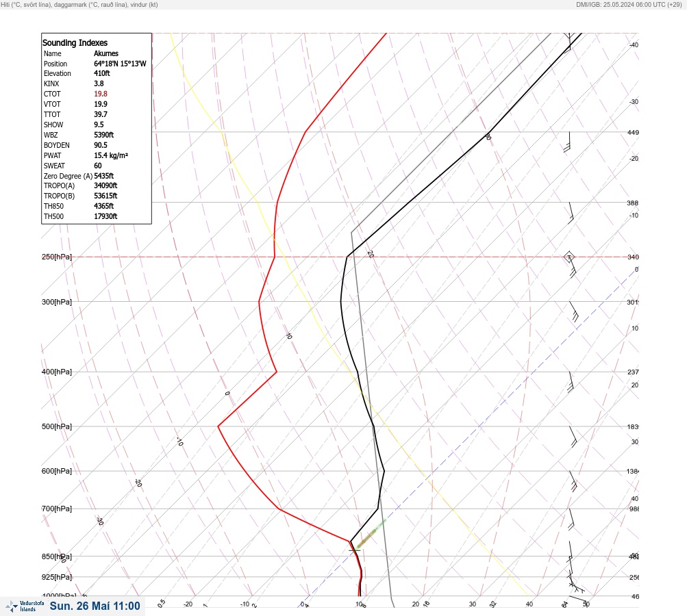Viewport: 687px width, 616px height.
Task: Click the TH850 value '4365ft'
Action: tap(104, 206)
